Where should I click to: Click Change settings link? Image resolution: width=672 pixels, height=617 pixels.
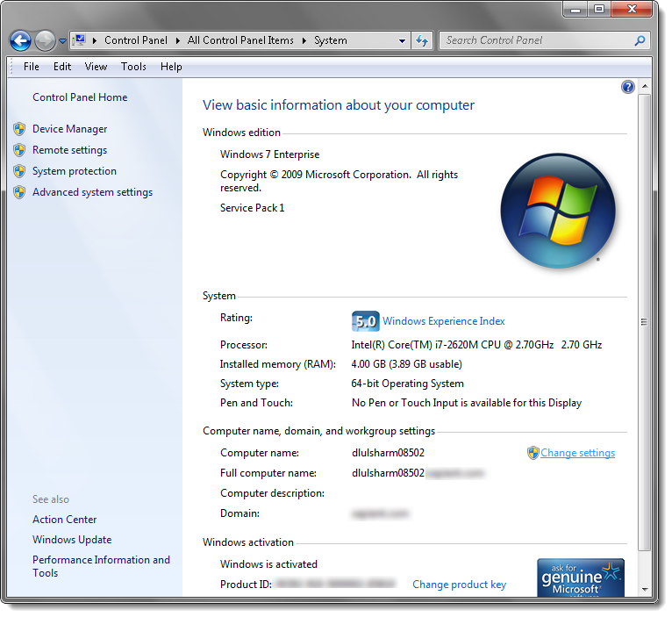(x=578, y=453)
